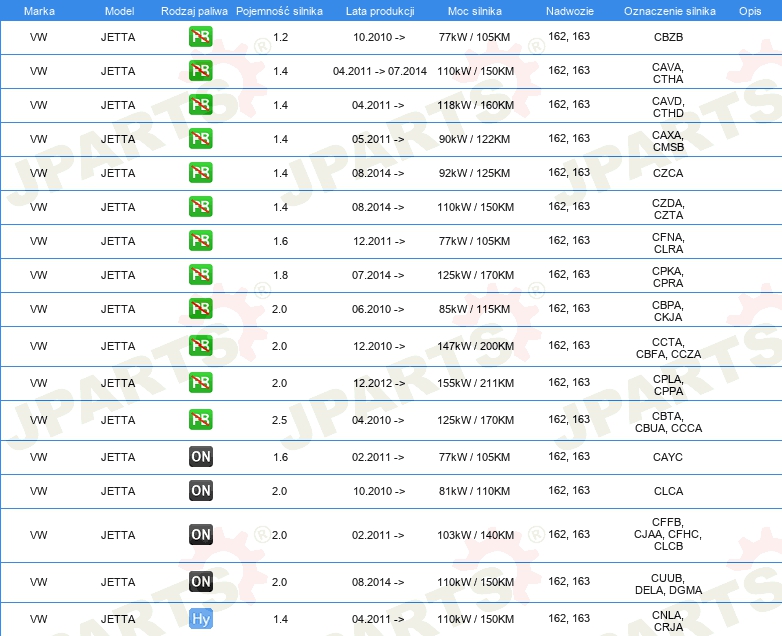Click production date 04.2010 ->

point(378,420)
